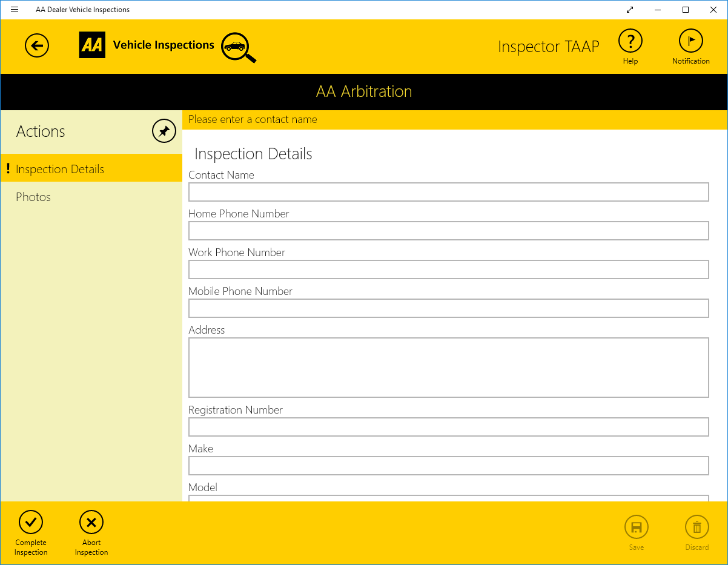Toggle full screen with diagonal arrows icon

(630, 10)
